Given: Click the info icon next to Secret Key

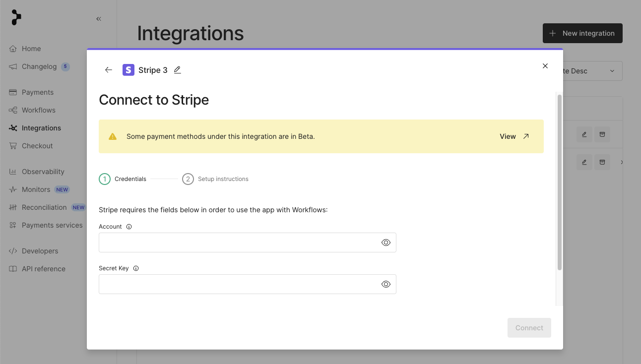Looking at the screenshot, I should tap(136, 268).
